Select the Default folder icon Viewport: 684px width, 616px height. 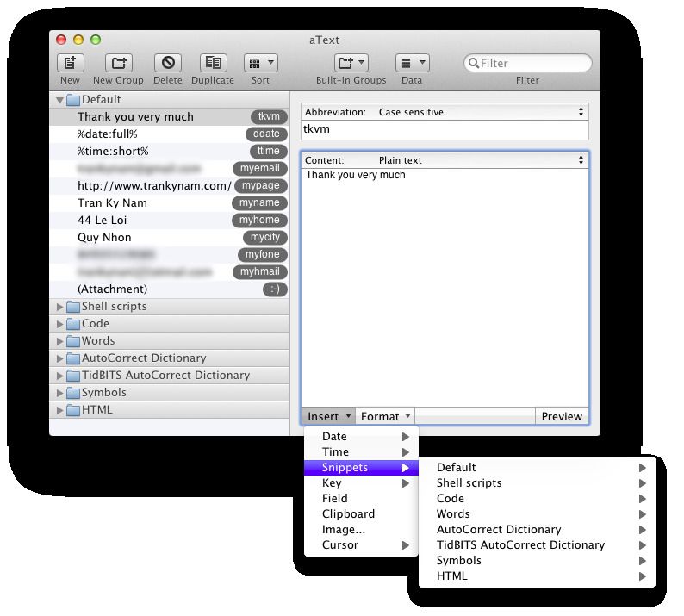coord(73,100)
